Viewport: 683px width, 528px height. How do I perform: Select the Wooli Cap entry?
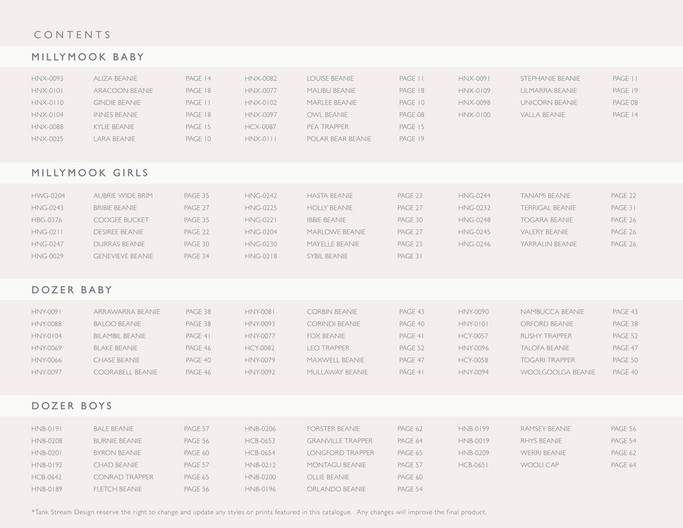539,465
